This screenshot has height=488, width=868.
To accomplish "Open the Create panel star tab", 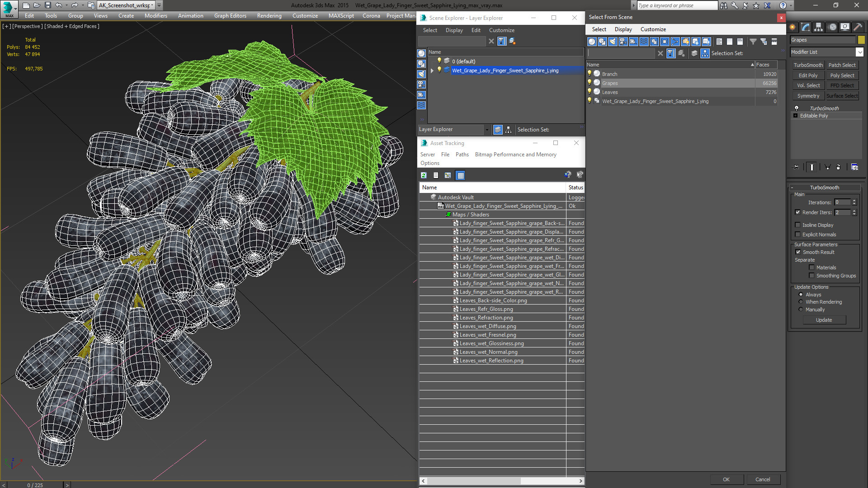I will tap(793, 28).
